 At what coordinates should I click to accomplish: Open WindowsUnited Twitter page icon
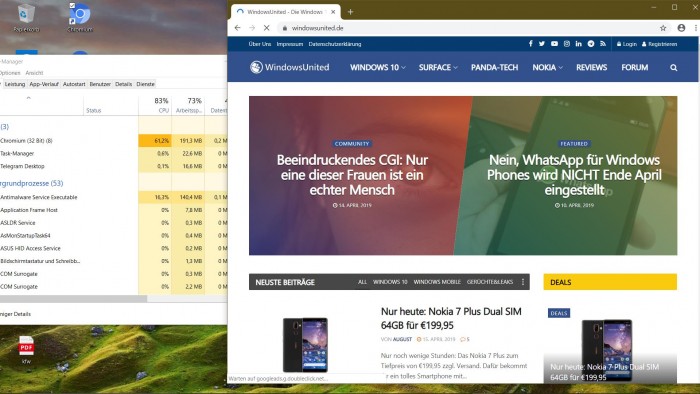point(542,44)
